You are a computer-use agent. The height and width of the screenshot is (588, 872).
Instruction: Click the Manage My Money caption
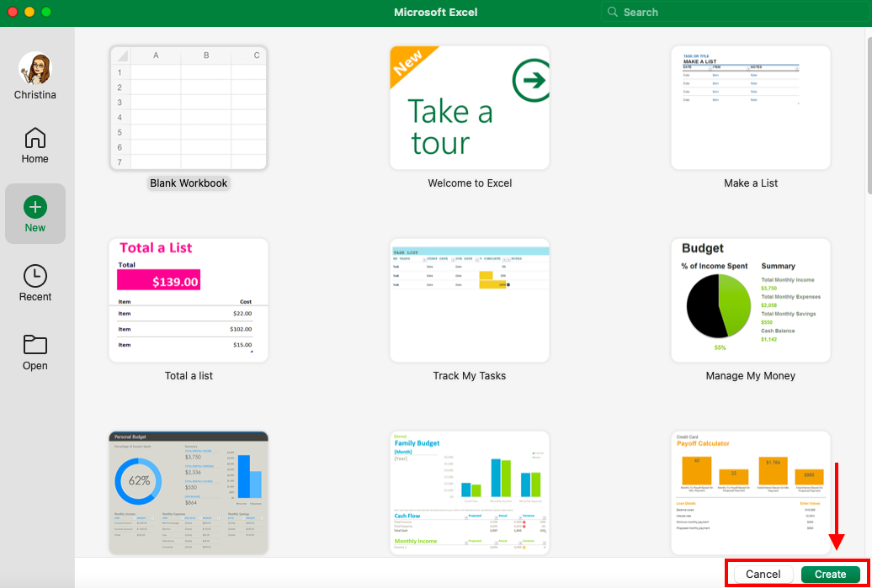tap(751, 376)
